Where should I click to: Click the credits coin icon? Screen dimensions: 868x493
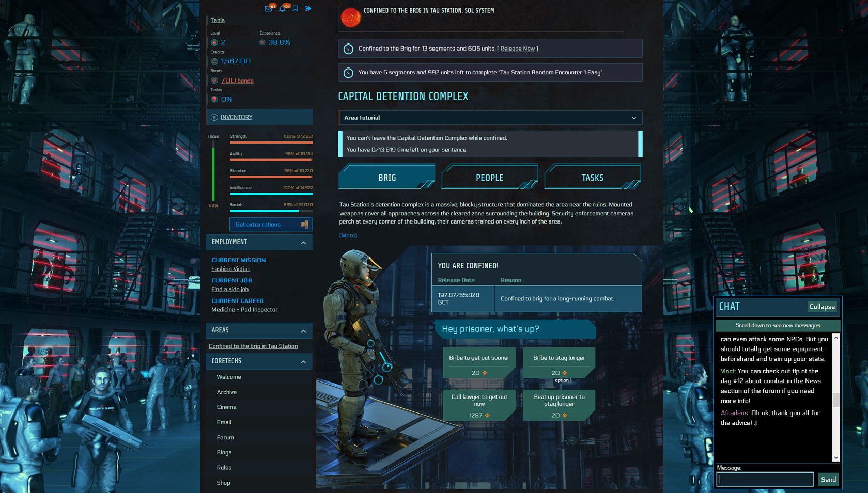tap(214, 61)
